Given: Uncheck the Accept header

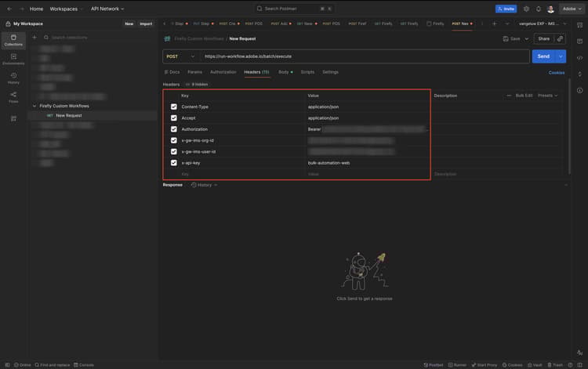Looking at the screenshot, I should click(173, 118).
